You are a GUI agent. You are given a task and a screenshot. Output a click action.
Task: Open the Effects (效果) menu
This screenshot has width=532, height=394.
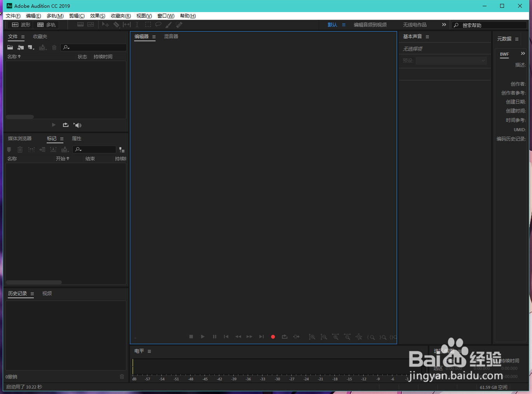coord(98,16)
